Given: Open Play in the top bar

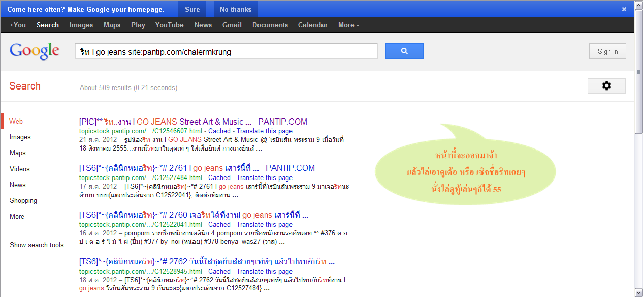Looking at the screenshot, I should pos(138,25).
